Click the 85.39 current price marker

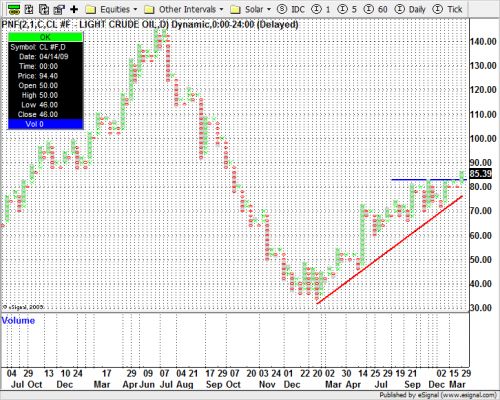[480, 174]
